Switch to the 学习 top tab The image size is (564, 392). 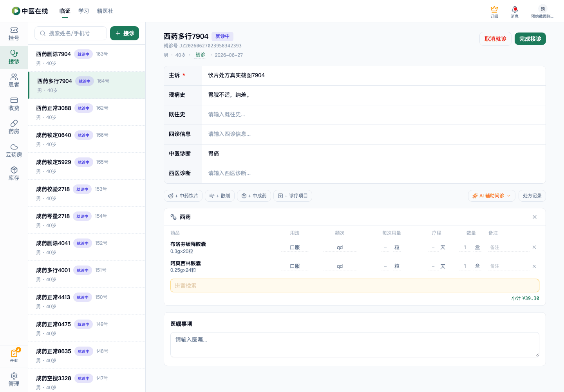tap(84, 11)
